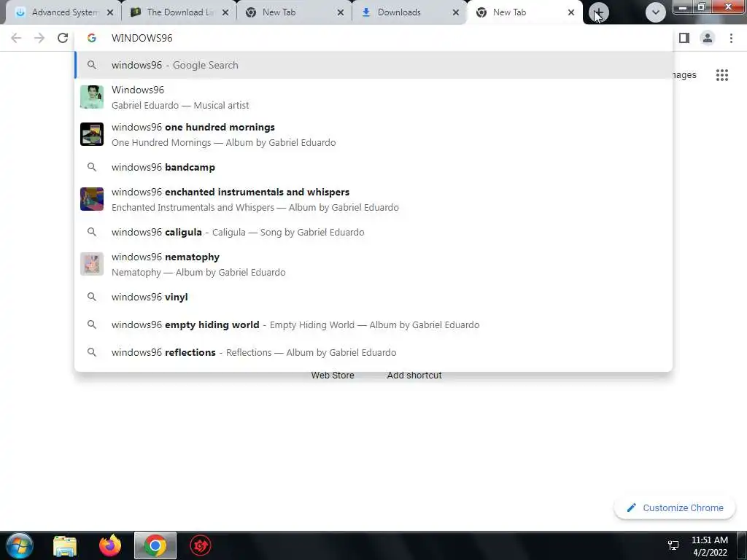The image size is (747, 560).
Task: Click search icon beside bandcamp suggestion
Action: (x=92, y=167)
